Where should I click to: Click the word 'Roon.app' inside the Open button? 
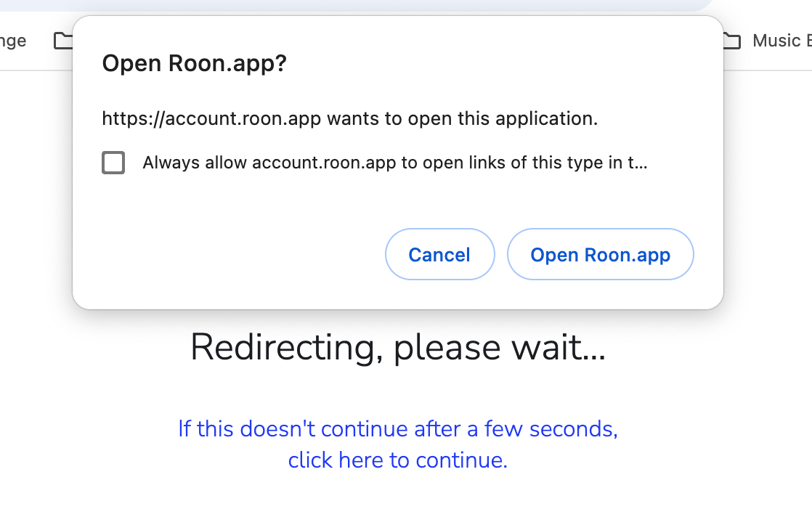[627, 255]
